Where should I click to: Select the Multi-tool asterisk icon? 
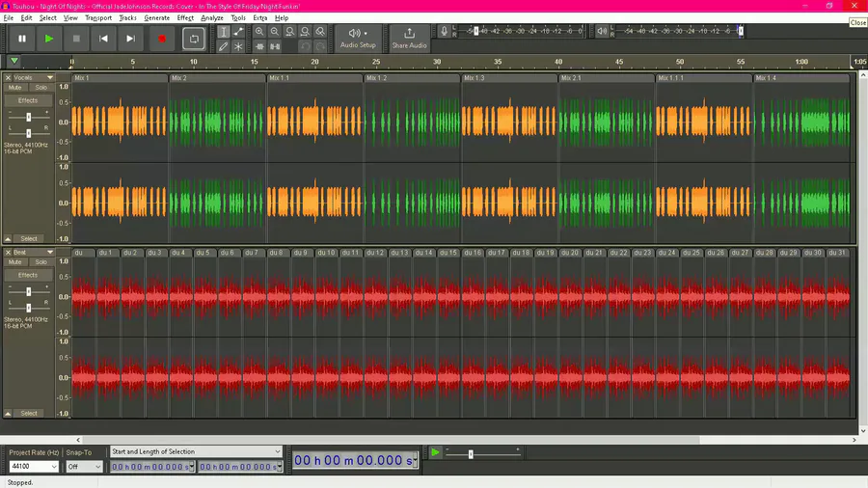click(238, 46)
